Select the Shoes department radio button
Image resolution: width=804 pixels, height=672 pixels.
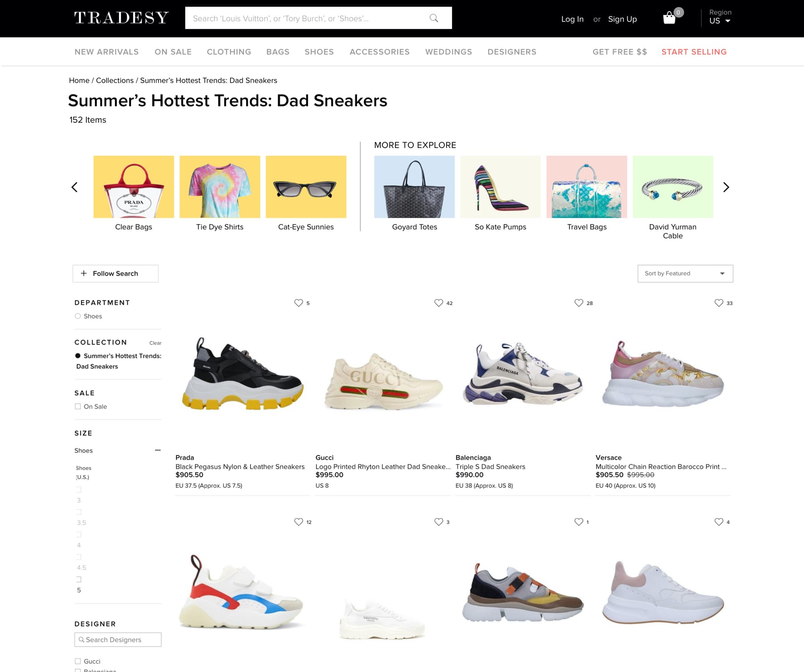coord(78,316)
